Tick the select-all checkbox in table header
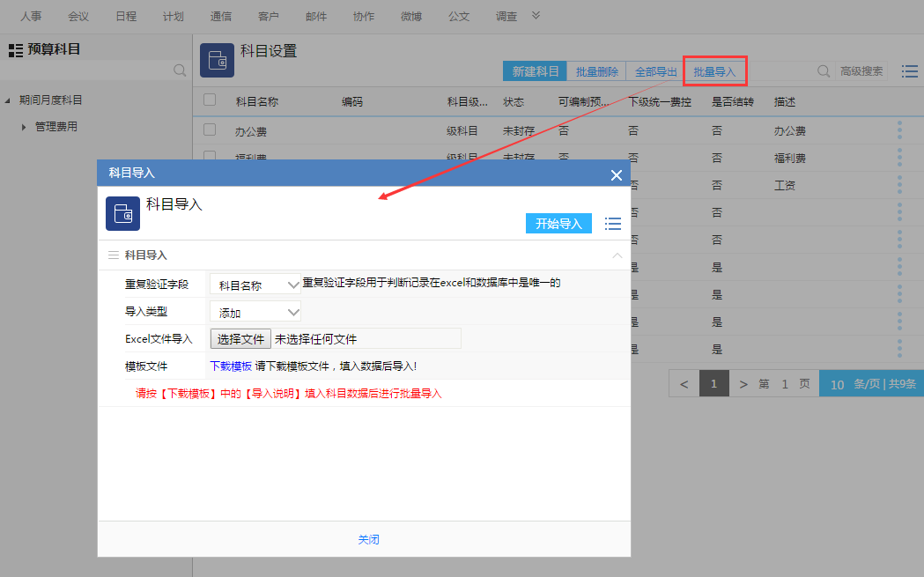The height and width of the screenshot is (577, 924). click(x=209, y=100)
